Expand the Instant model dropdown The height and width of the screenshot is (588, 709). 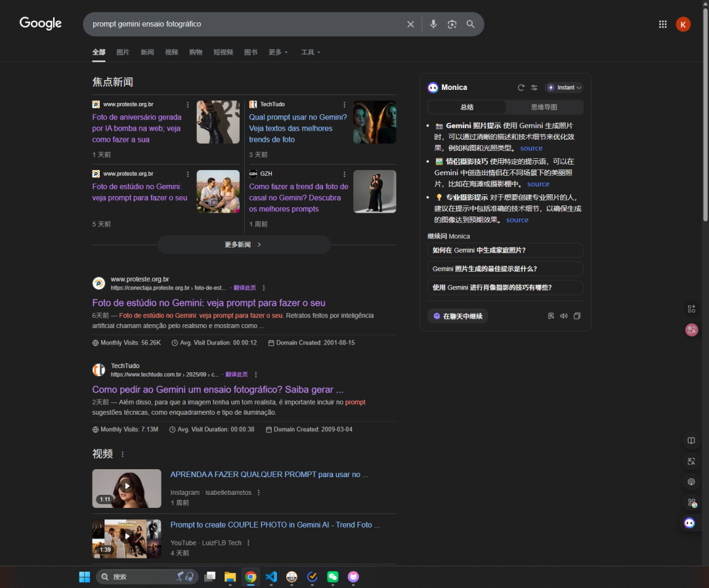(x=565, y=88)
